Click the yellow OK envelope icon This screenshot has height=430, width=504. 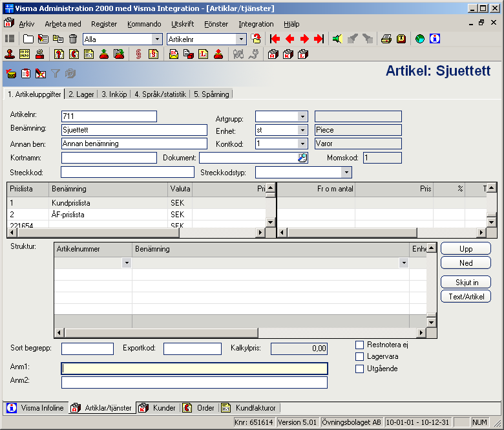174,54
